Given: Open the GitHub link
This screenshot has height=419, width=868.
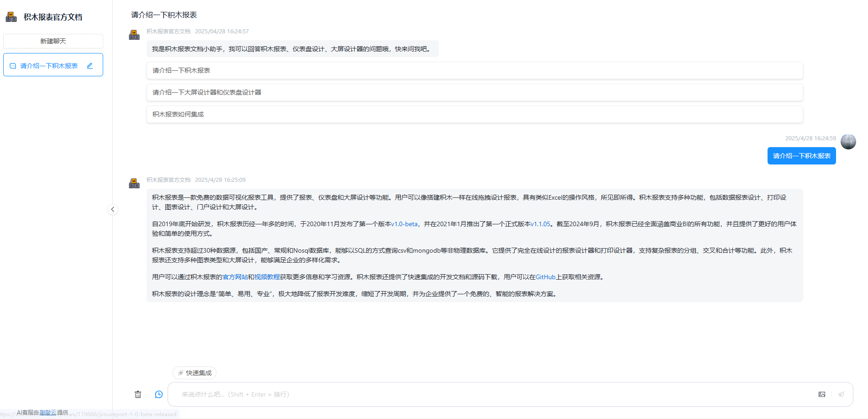Looking at the screenshot, I should pyautogui.click(x=546, y=277).
